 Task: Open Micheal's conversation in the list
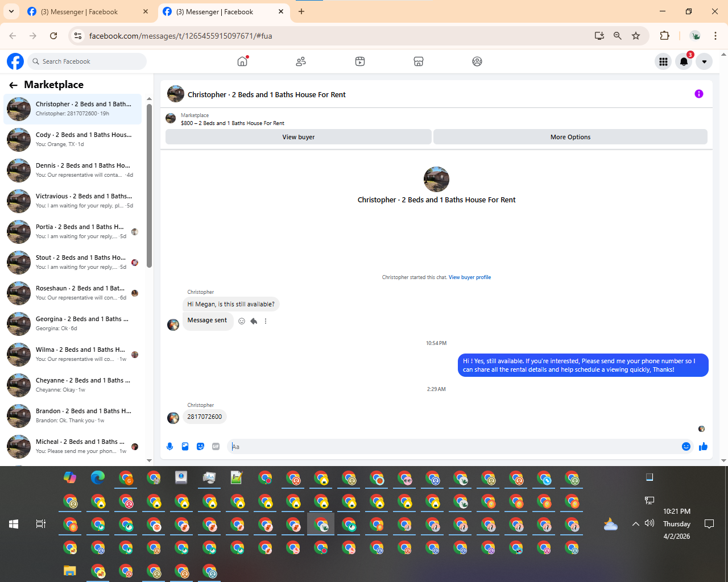pos(73,447)
